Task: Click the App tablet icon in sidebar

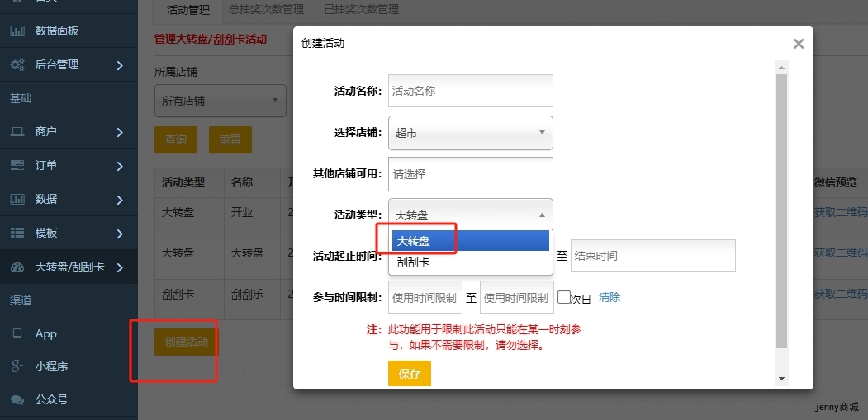Action: pos(17,334)
